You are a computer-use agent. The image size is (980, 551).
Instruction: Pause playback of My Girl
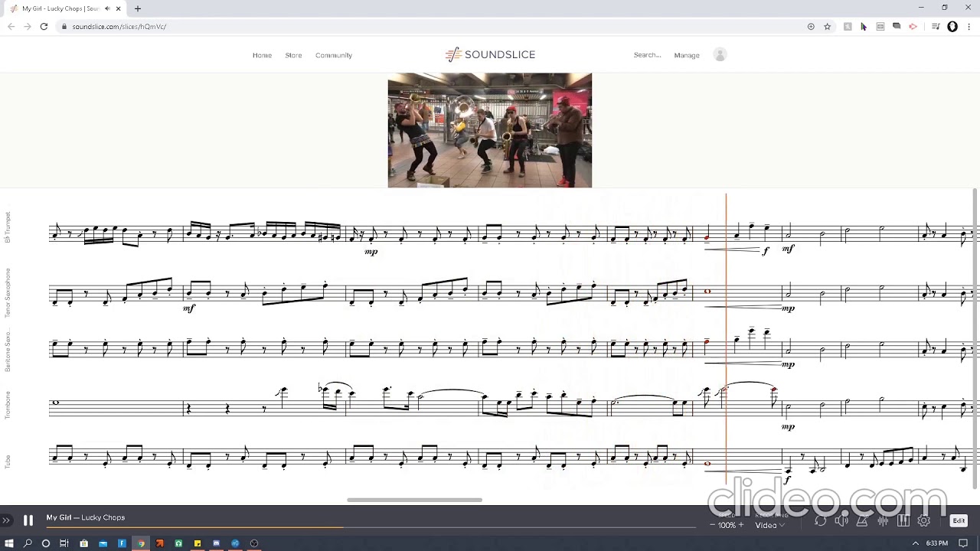[x=28, y=520]
